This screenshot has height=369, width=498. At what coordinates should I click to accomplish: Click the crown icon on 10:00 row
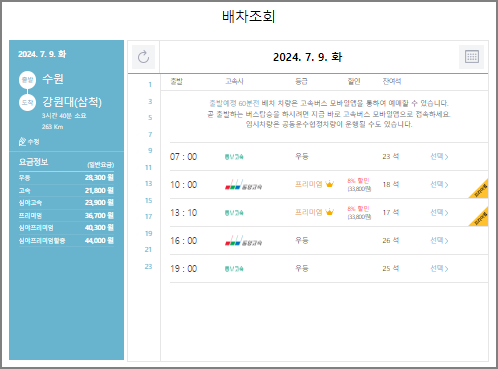329,184
